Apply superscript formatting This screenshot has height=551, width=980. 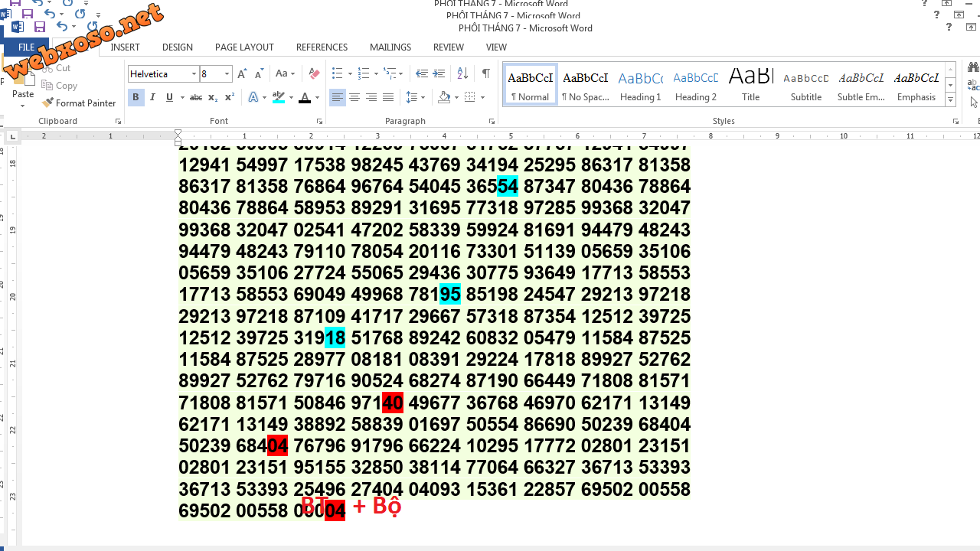(x=229, y=98)
